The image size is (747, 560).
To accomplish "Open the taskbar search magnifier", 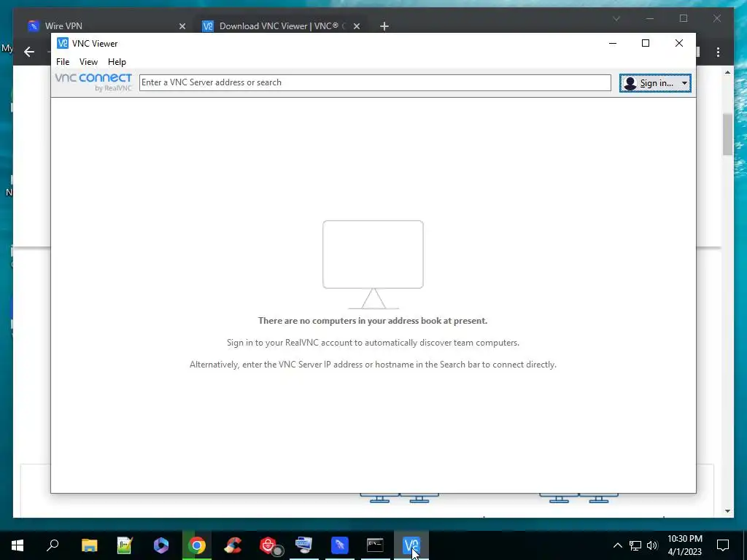I will 53,545.
